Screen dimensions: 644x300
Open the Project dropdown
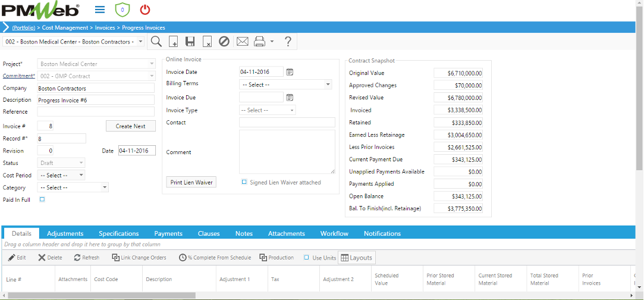click(152, 64)
